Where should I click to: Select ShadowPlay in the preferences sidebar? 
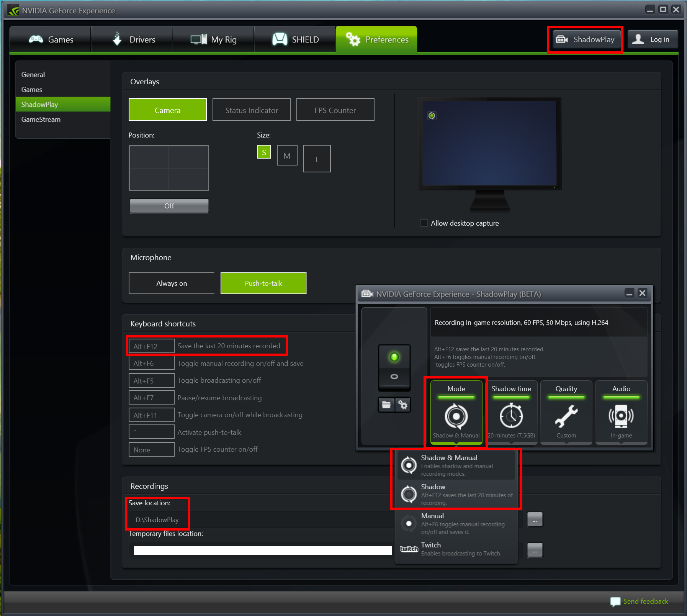pos(63,104)
